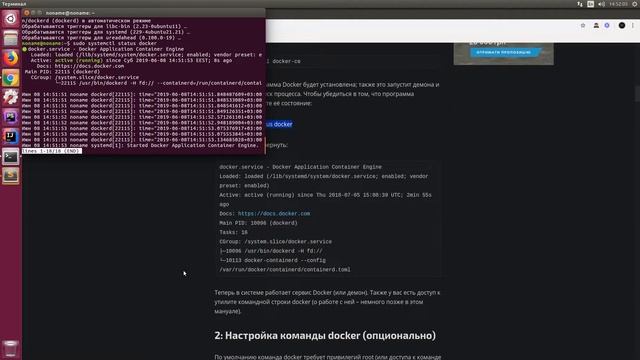Launch Firefox from the launcher
This screenshot has width=640, height=360.
coord(11,58)
